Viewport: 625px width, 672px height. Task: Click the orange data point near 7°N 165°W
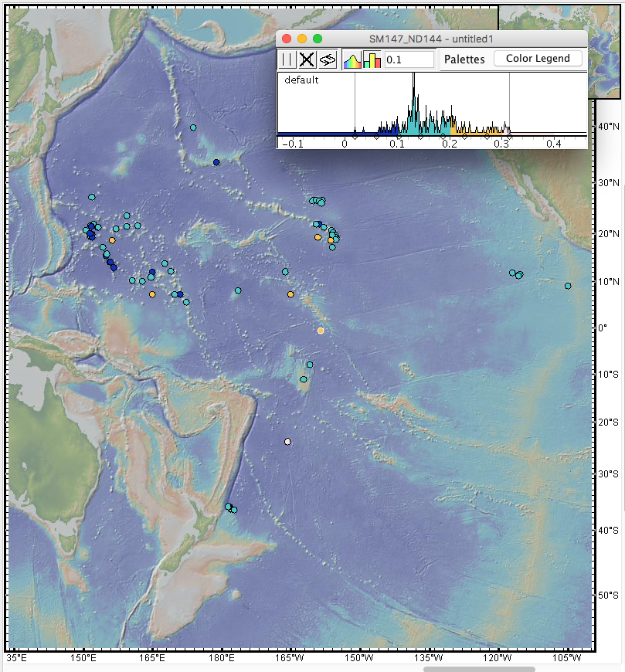click(x=290, y=294)
